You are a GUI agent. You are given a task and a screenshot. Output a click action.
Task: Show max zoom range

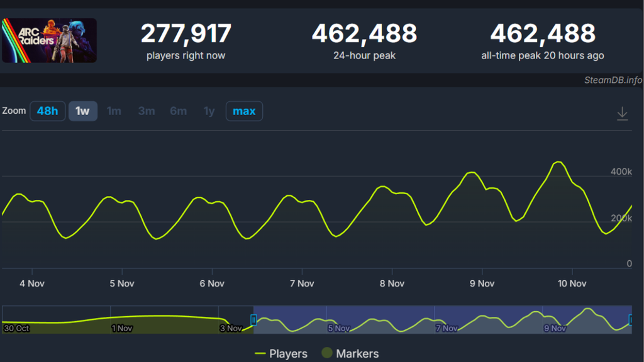pos(244,111)
